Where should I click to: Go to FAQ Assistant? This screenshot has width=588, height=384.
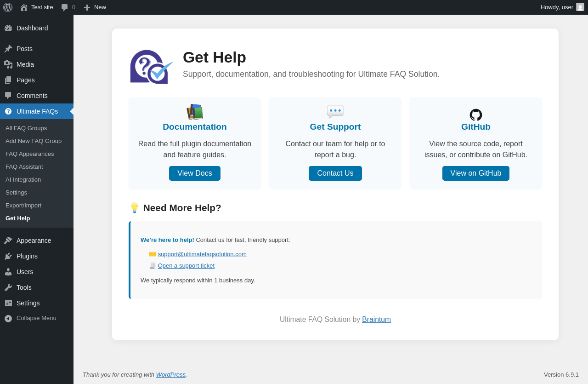(x=37, y=167)
